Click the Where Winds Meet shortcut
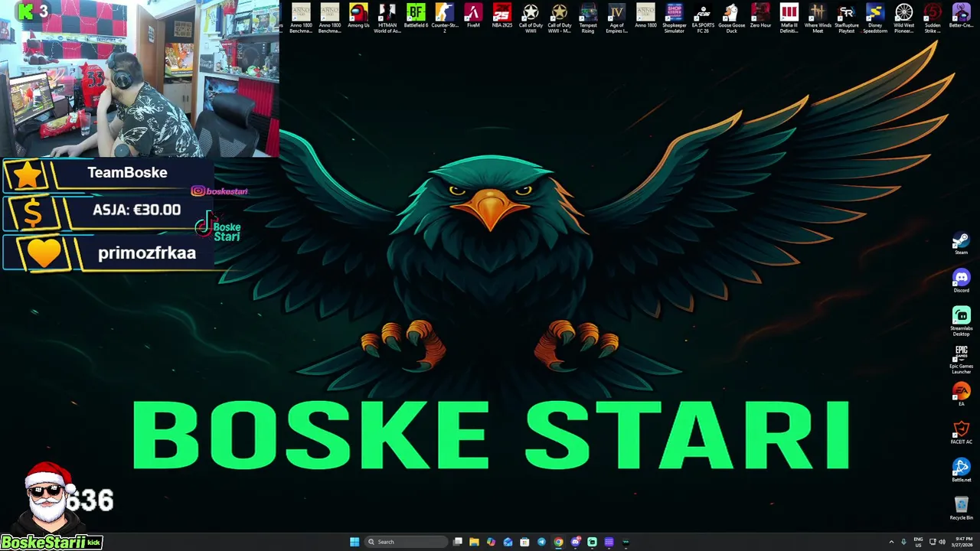The image size is (980, 551). click(x=818, y=18)
